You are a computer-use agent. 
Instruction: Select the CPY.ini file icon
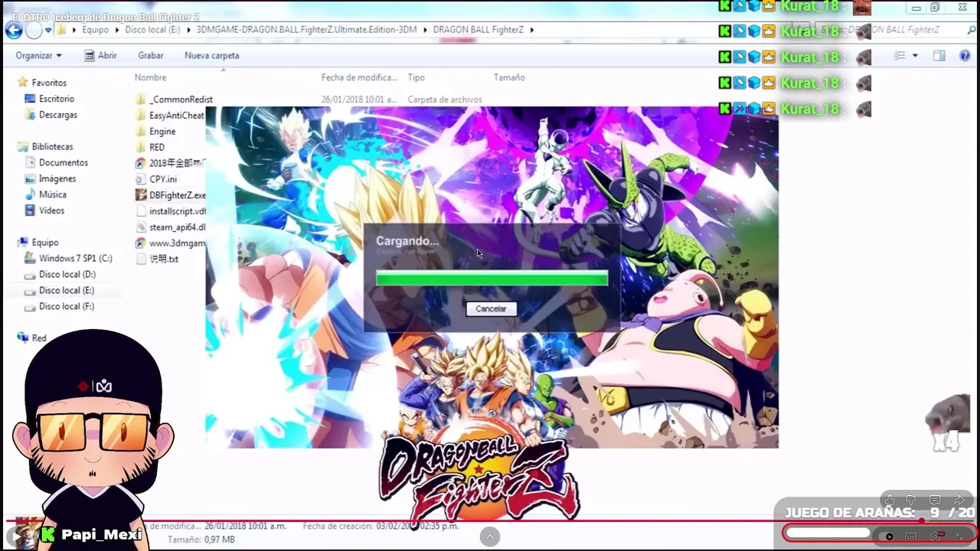click(141, 179)
